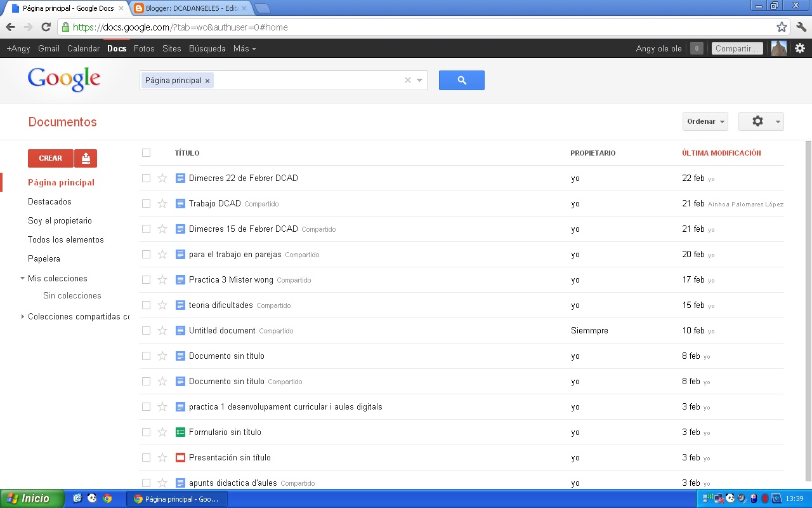The image size is (812, 508).
Task: Open the Ordenar dropdown
Action: click(705, 121)
